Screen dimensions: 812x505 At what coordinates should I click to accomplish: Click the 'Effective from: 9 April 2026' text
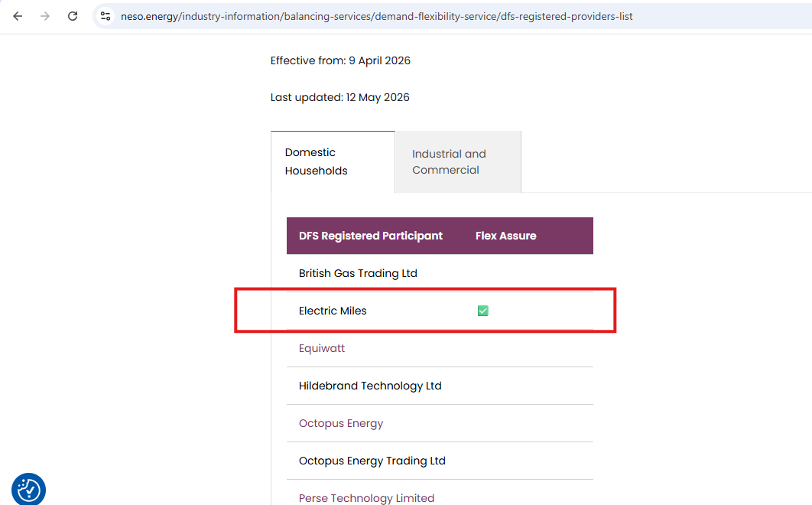[340, 60]
